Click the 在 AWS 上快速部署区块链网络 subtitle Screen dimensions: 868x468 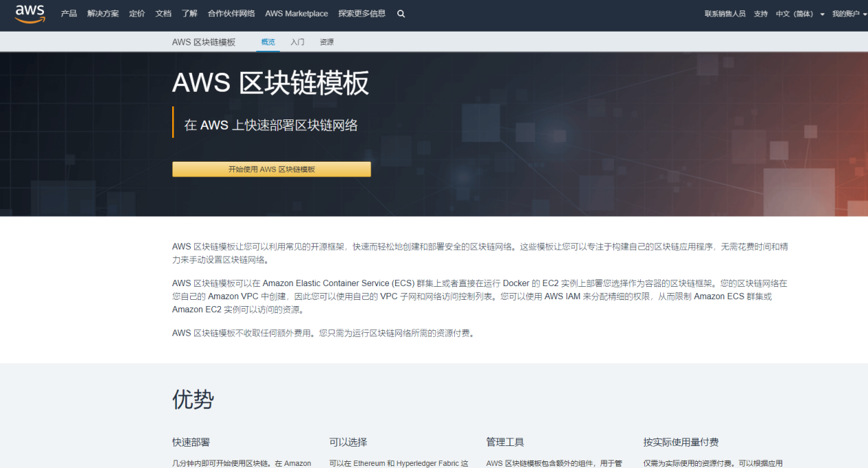click(271, 125)
